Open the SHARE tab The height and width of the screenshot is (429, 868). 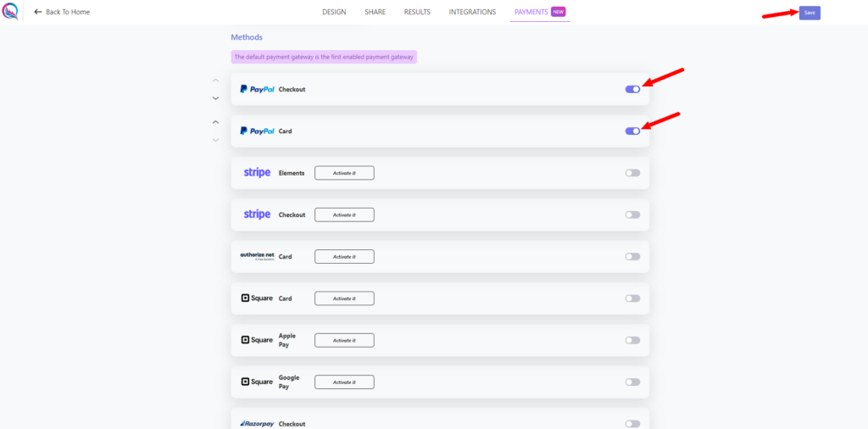[376, 12]
